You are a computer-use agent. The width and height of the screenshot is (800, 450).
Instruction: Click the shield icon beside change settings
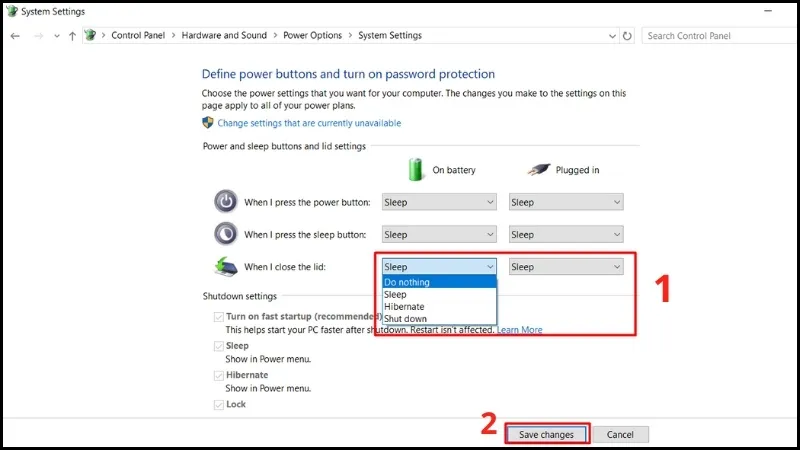tap(208, 123)
